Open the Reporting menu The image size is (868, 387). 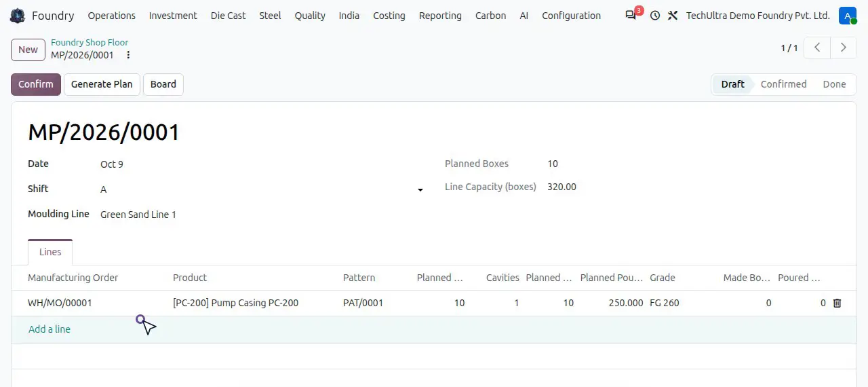click(x=440, y=16)
